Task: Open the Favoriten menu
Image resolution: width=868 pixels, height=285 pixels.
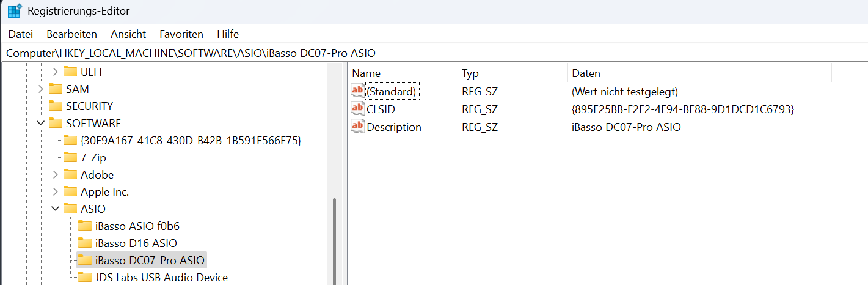Action: pyautogui.click(x=181, y=34)
